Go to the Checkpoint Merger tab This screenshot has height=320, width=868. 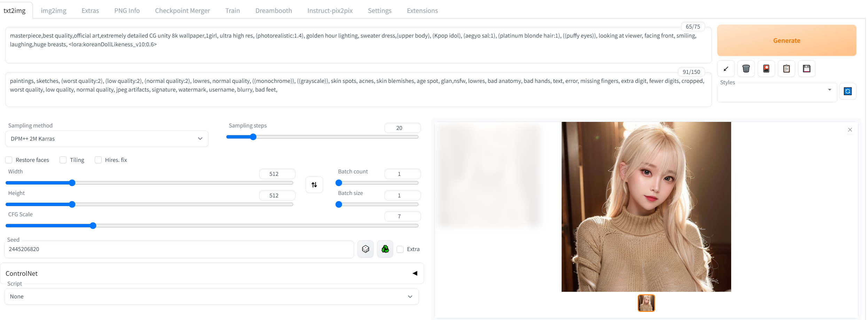click(182, 10)
